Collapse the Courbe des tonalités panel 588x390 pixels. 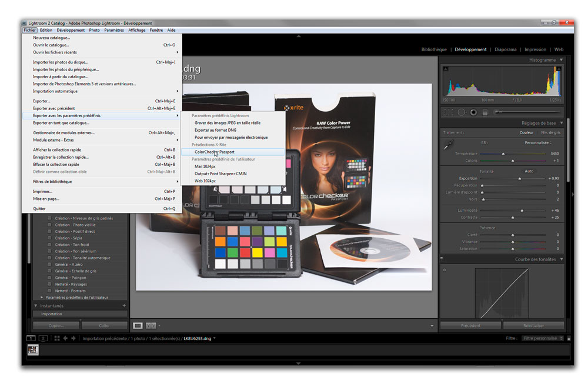pyautogui.click(x=562, y=259)
